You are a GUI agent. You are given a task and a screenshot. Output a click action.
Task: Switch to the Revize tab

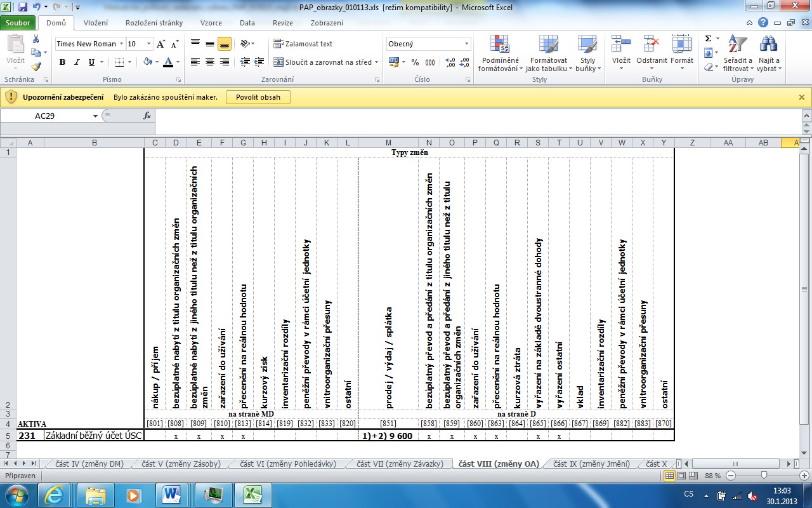[283, 23]
